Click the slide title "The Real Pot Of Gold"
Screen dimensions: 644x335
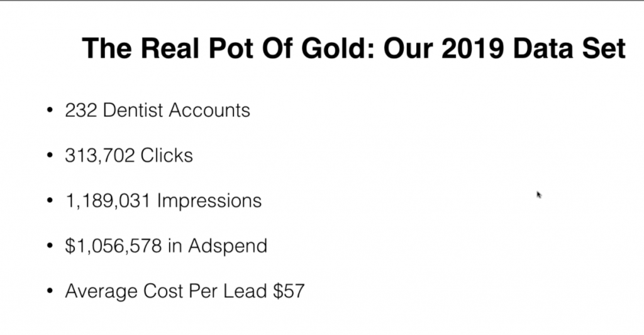tap(228, 48)
